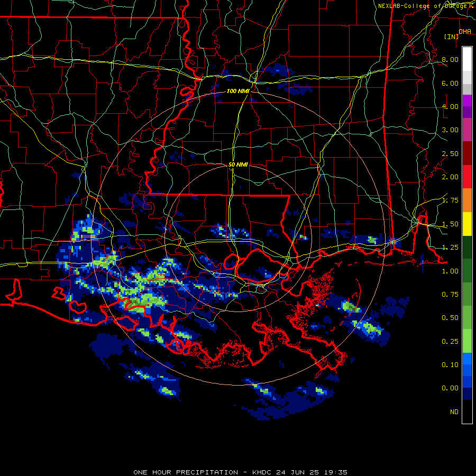This screenshot has height=476, width=476.
Task: Pick the orange swatch beside 1.75
Action: pos(467,200)
